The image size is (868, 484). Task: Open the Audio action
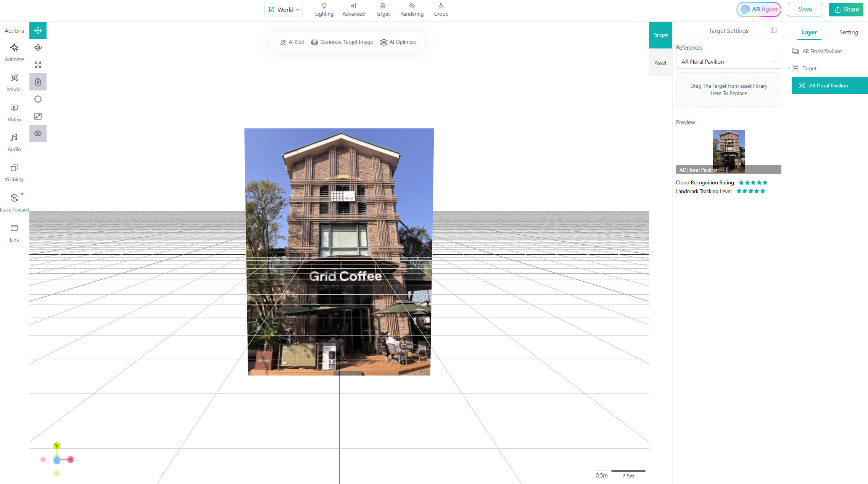pos(14,142)
